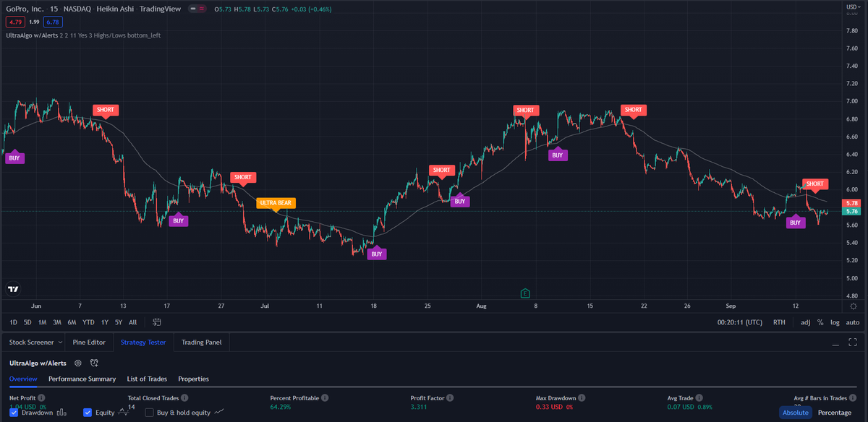
Task: Toggle auto scale mode
Action: [853, 322]
